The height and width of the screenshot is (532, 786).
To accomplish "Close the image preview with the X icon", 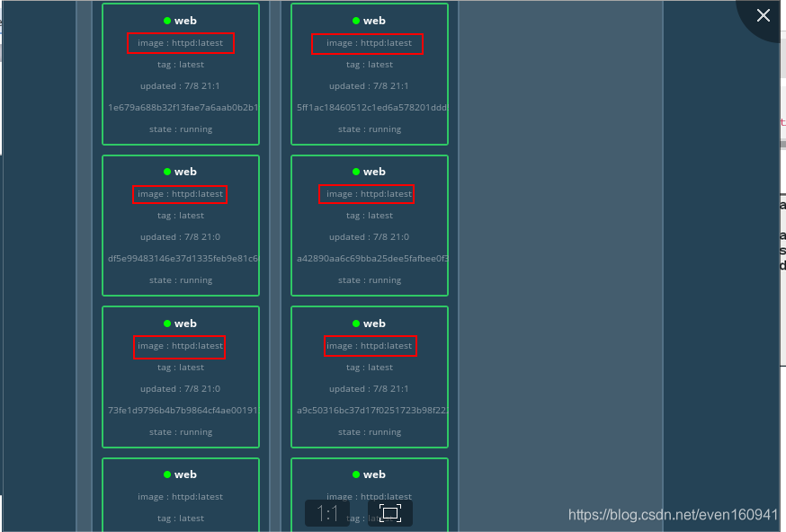I will point(763,15).
